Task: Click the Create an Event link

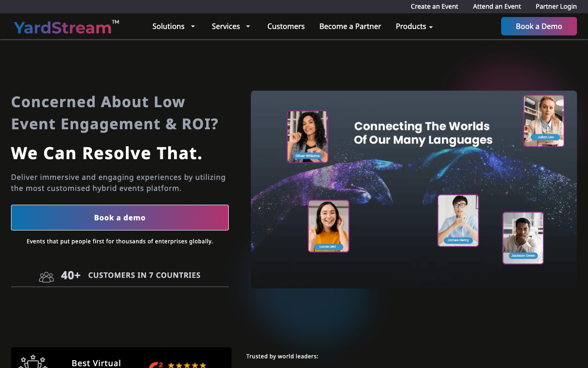Action: coord(435,6)
